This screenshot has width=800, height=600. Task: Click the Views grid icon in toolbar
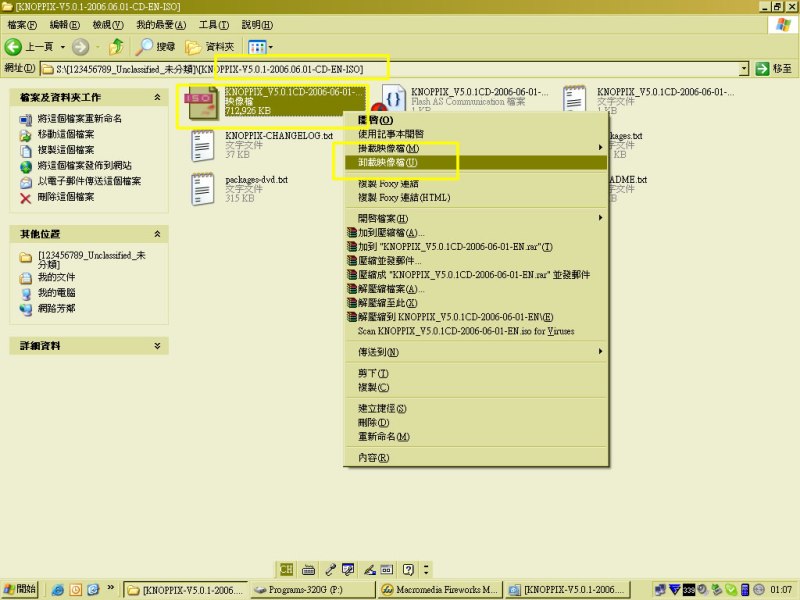pyautogui.click(x=257, y=47)
